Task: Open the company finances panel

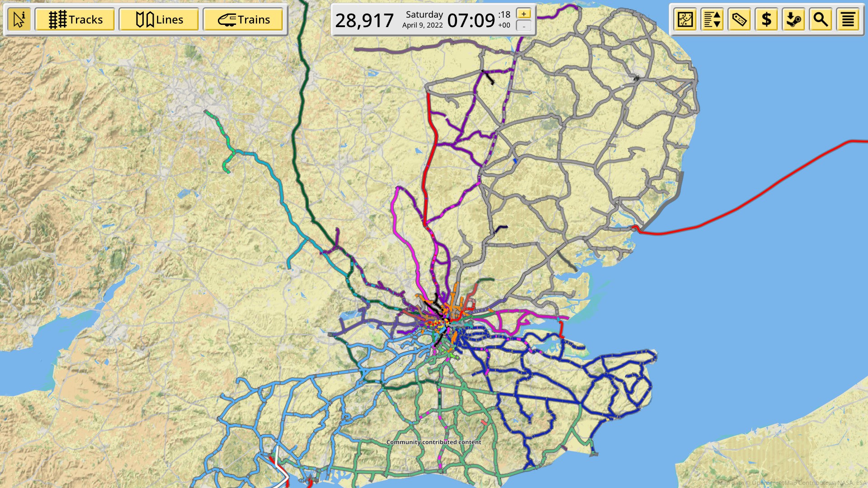Action: pos(766,19)
